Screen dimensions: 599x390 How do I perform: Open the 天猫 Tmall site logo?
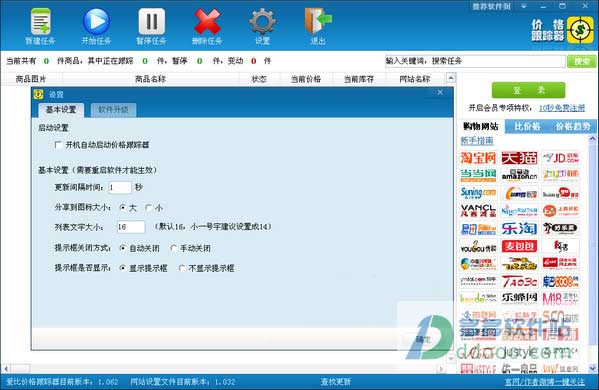tap(519, 157)
